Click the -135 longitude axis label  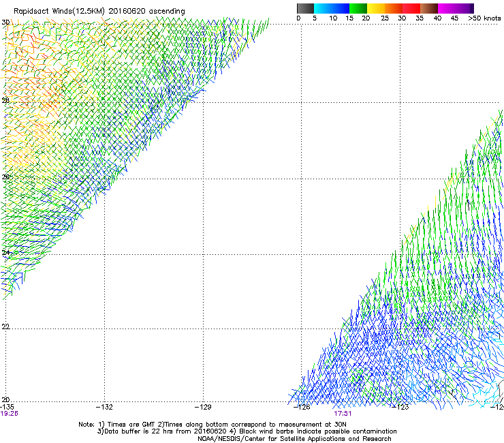point(7,407)
